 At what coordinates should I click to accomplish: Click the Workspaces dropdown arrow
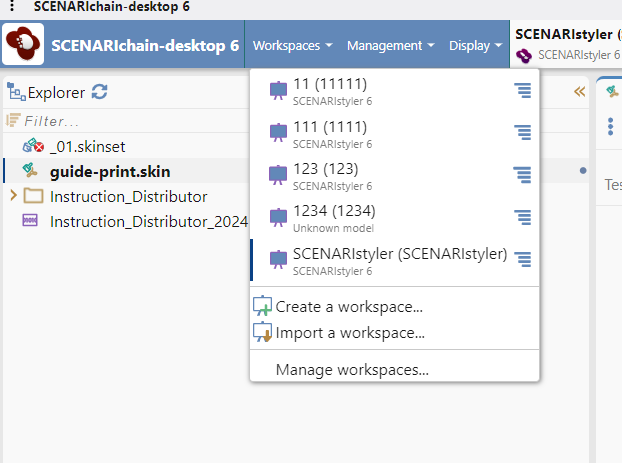(x=329, y=46)
